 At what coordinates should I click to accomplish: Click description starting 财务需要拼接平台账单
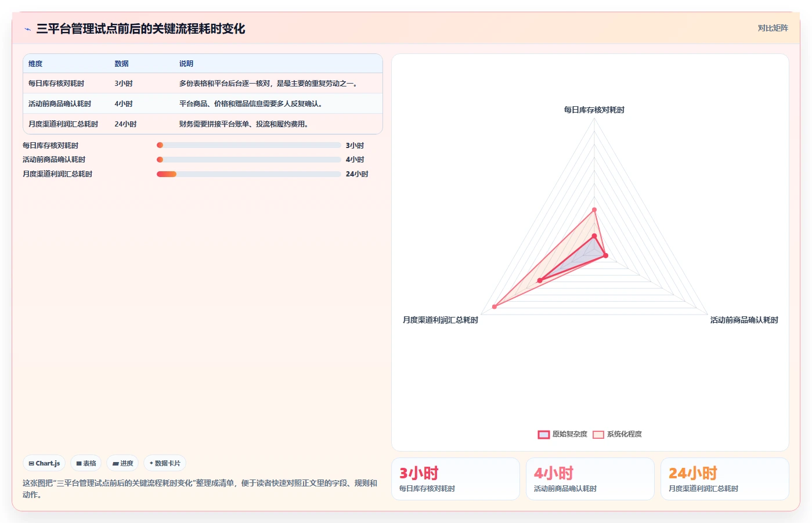point(244,124)
